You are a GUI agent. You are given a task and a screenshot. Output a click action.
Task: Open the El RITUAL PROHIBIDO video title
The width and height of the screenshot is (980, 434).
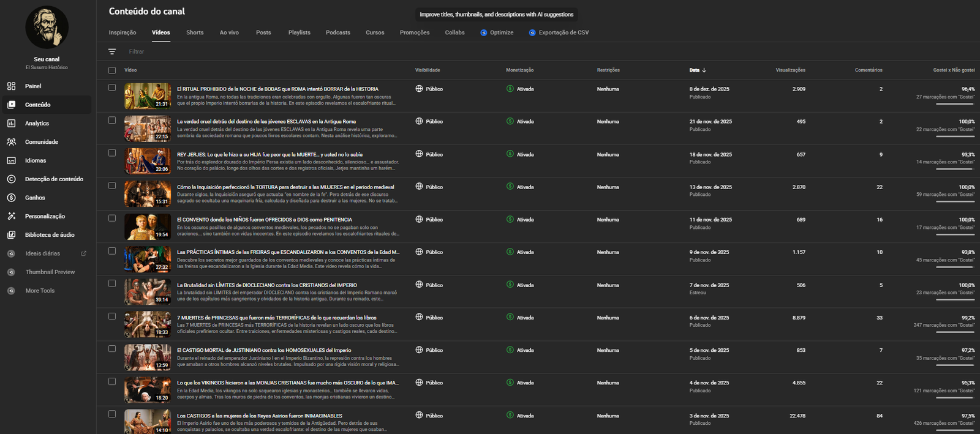click(x=277, y=89)
